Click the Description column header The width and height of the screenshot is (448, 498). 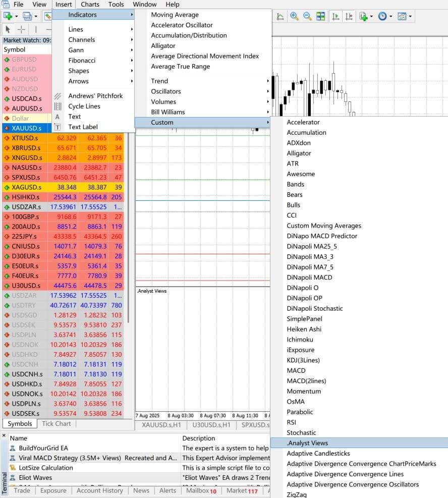coord(226,438)
